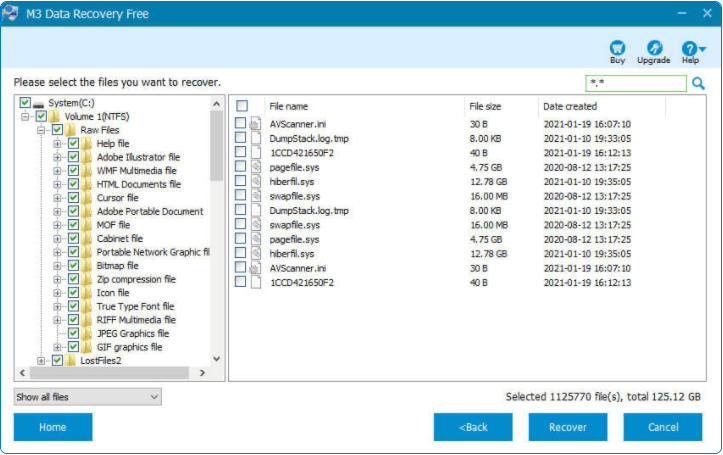Click the Recover button

568,427
